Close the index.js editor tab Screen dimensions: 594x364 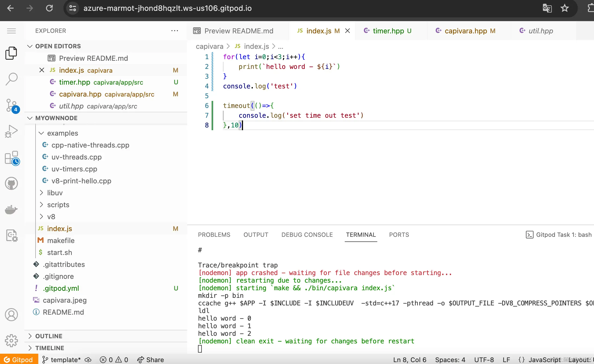point(347,31)
